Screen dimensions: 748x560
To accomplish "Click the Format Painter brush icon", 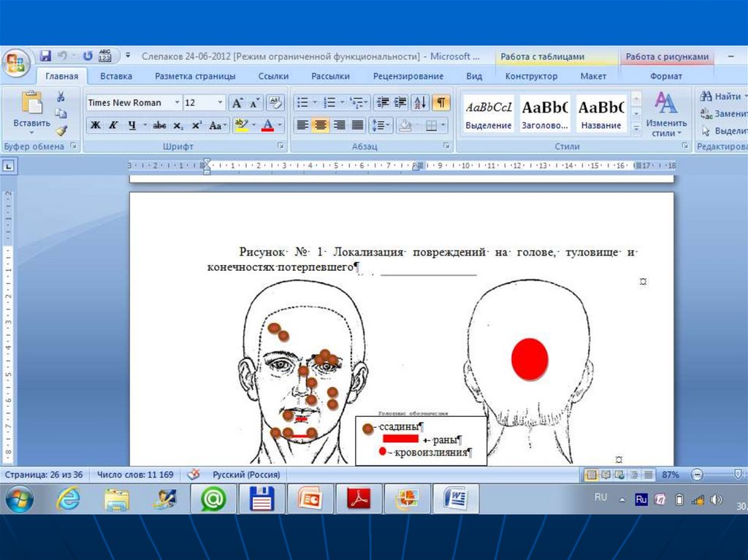I will (61, 130).
